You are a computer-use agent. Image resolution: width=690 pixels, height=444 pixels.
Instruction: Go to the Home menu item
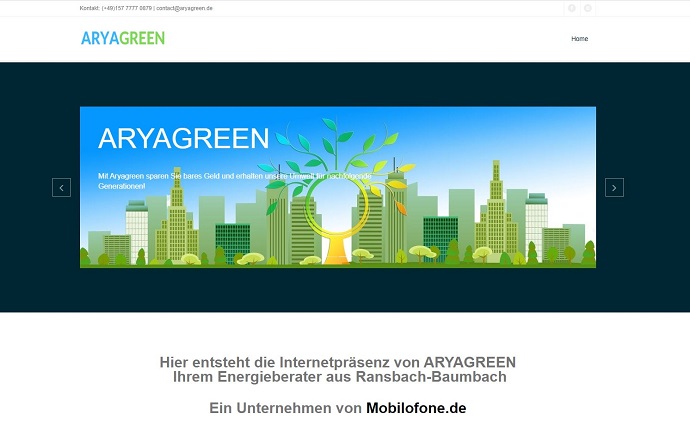[x=580, y=39]
